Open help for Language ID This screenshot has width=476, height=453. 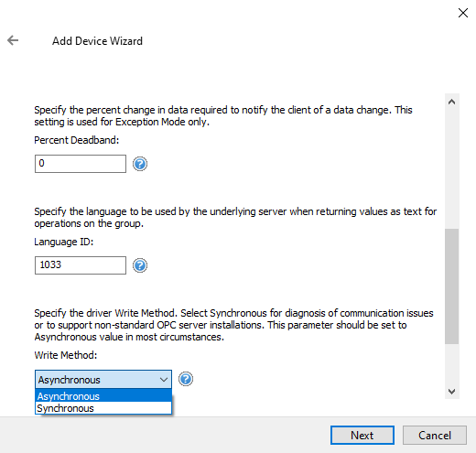click(x=140, y=265)
